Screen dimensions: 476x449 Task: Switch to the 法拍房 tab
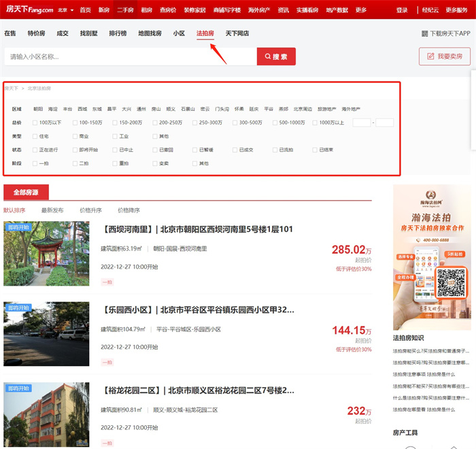click(205, 33)
